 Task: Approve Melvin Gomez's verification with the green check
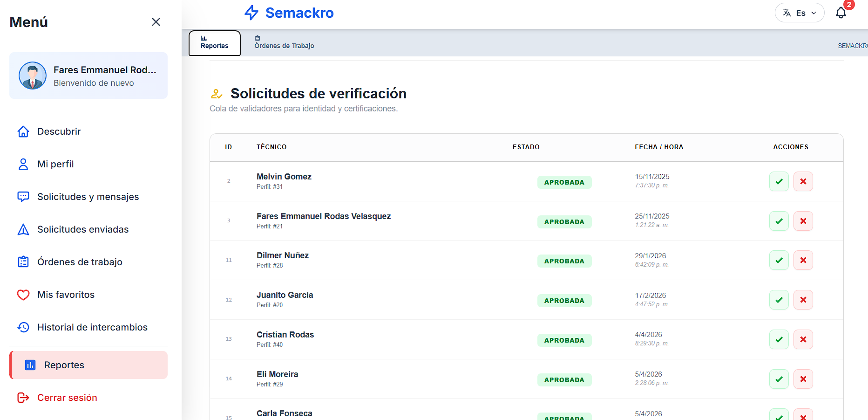tap(779, 181)
